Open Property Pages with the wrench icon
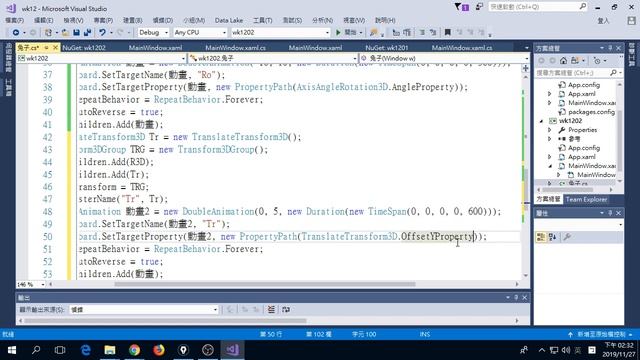 pyautogui.click(x=567, y=237)
